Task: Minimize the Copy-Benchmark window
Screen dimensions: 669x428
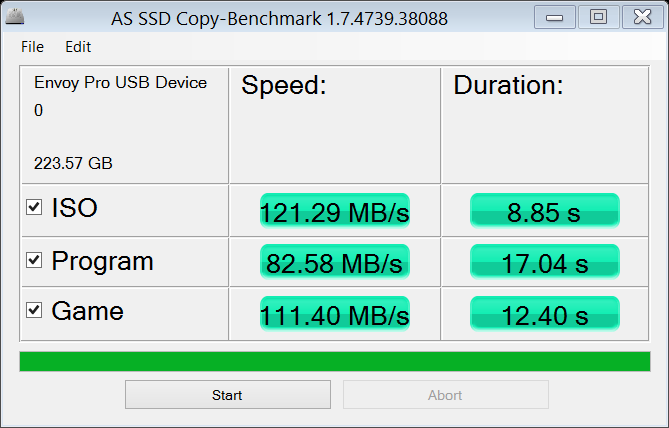Action: pyautogui.click(x=555, y=17)
